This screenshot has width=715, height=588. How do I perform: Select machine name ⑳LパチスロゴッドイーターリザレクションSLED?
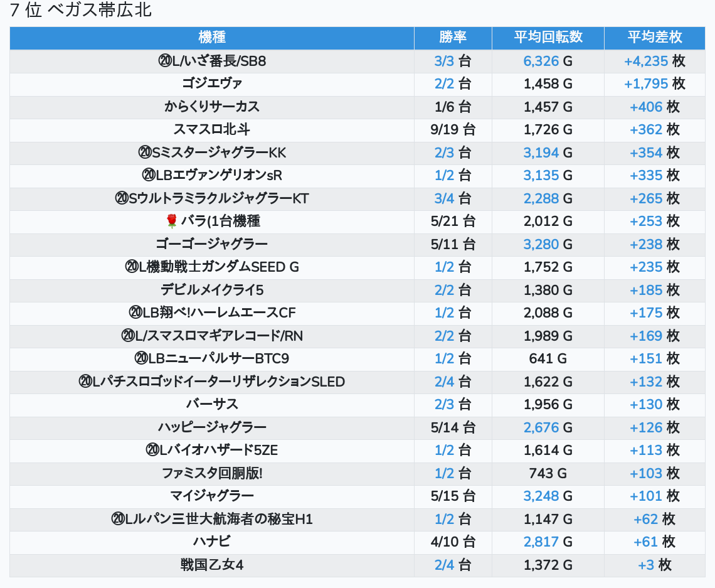click(212, 382)
